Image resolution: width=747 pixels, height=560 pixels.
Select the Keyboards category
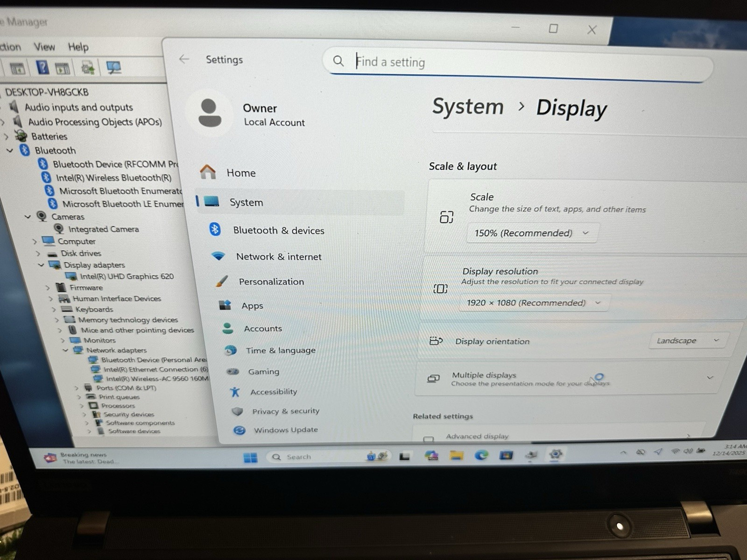click(94, 309)
